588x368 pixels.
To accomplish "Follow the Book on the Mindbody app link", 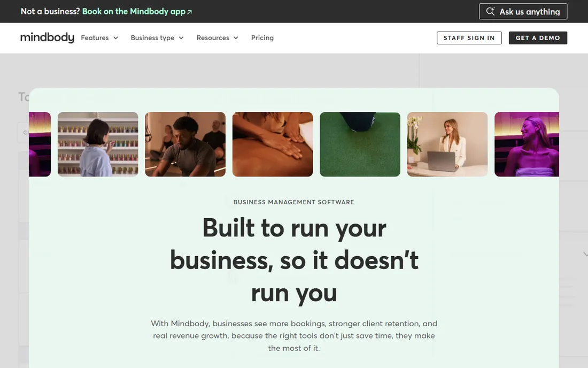I will coord(137,11).
